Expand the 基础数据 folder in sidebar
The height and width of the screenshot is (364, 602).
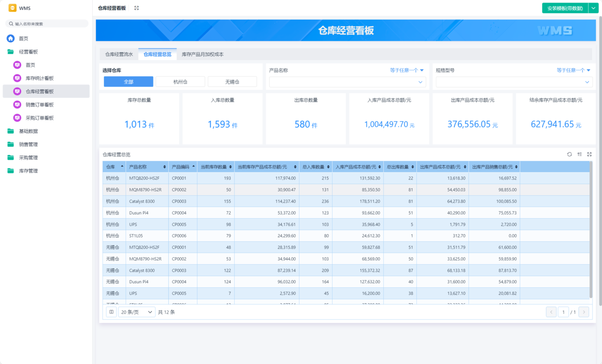point(28,131)
